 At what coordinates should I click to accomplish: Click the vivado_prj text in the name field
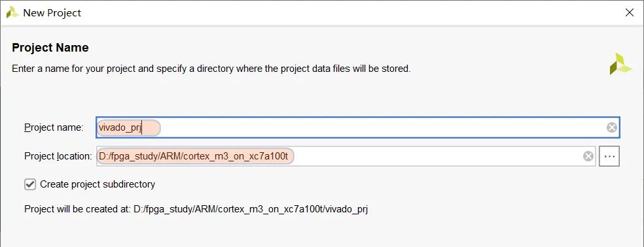click(120, 127)
